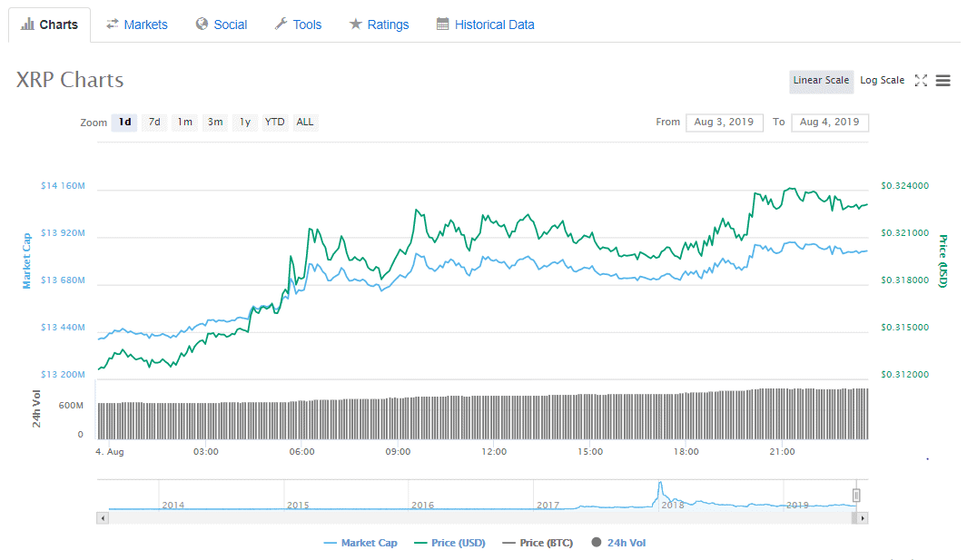Click the 2016 label in navigator
The image size is (977, 560).
[x=422, y=506]
